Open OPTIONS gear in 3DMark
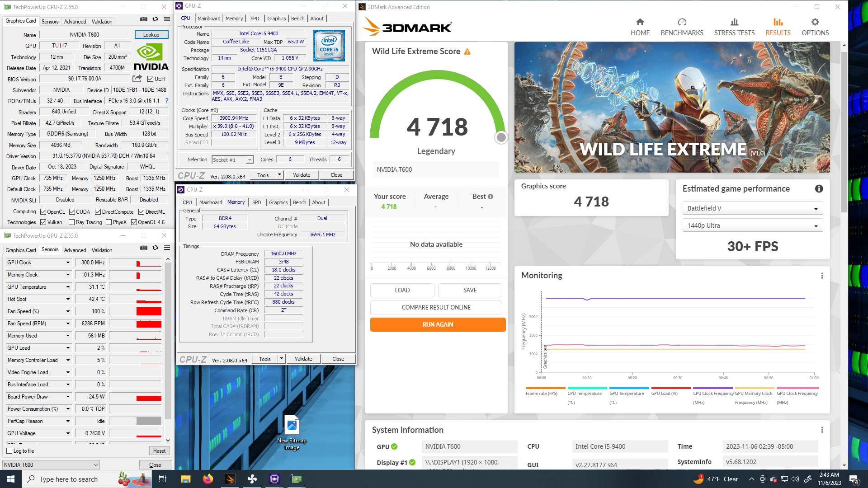 point(815,22)
